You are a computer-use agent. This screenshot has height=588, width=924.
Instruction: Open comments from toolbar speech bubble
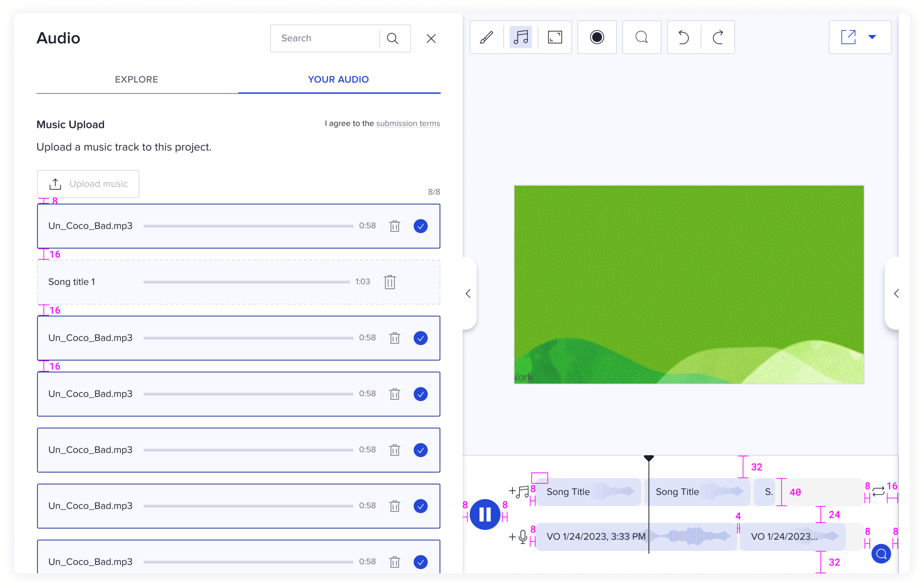click(641, 37)
